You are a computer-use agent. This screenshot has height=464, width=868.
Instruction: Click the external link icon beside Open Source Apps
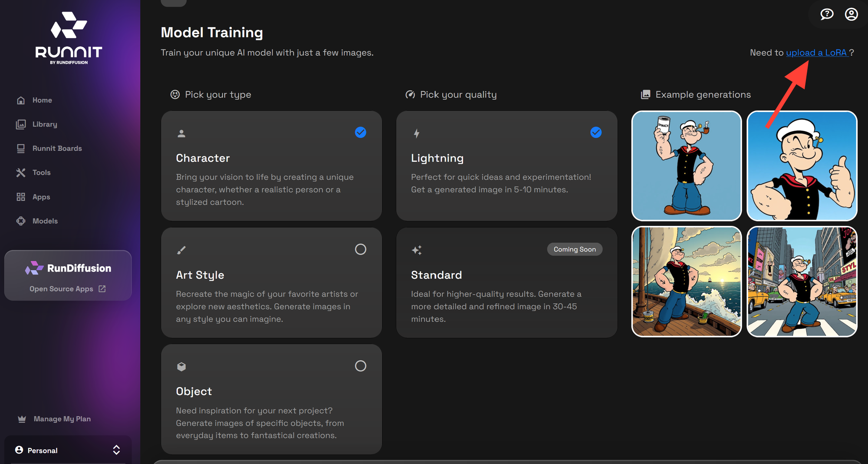pos(102,289)
